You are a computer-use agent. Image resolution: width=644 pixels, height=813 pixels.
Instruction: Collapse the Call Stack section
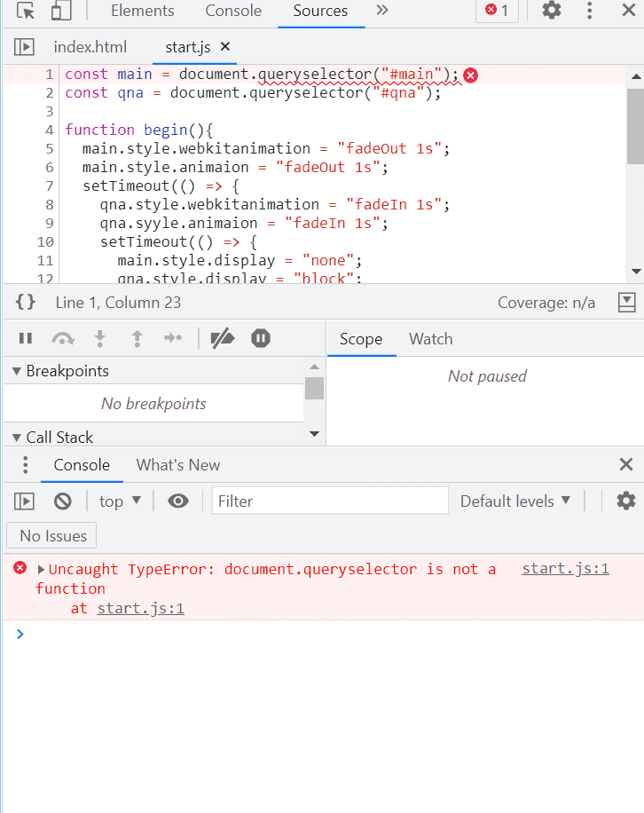pyautogui.click(x=17, y=438)
